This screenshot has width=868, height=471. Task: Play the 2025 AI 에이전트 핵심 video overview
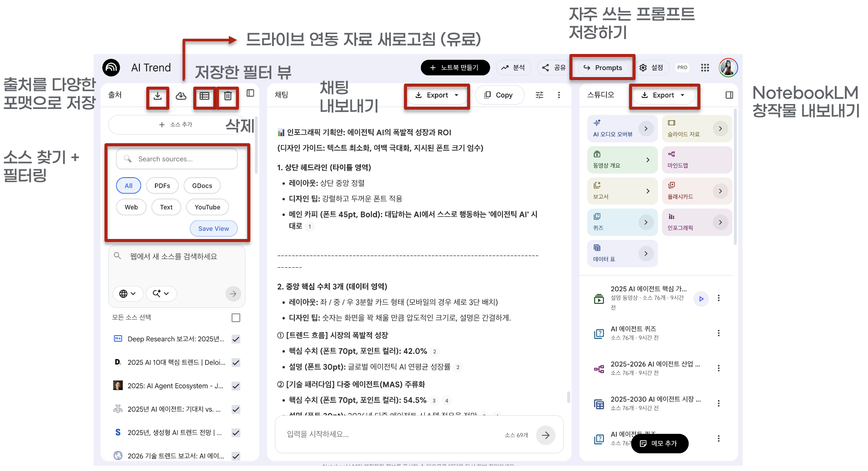tap(701, 299)
